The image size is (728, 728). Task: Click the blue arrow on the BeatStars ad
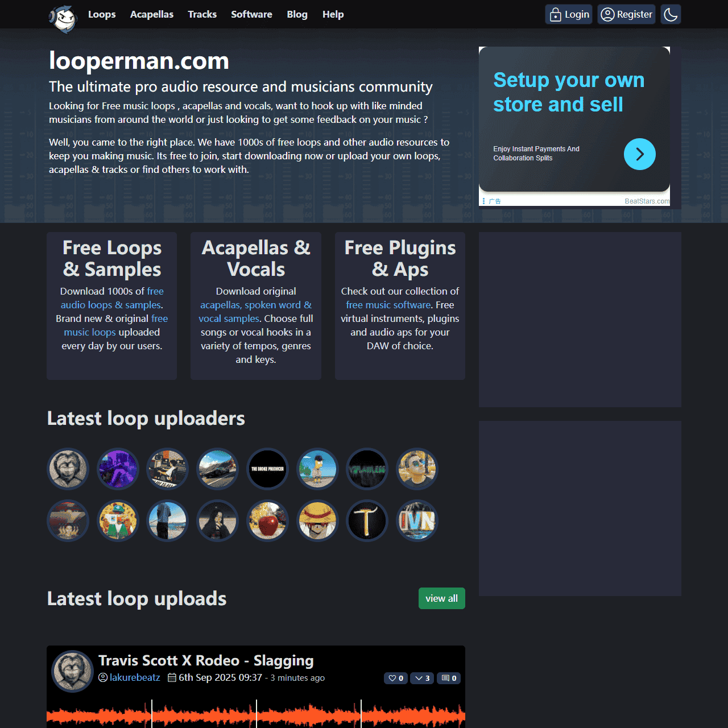tap(639, 154)
